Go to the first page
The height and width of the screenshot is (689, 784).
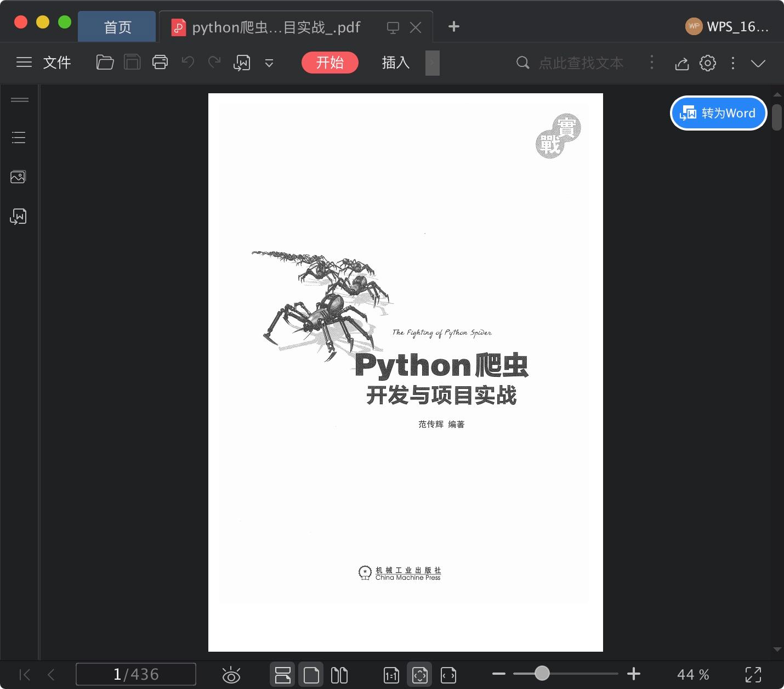pyautogui.click(x=25, y=674)
